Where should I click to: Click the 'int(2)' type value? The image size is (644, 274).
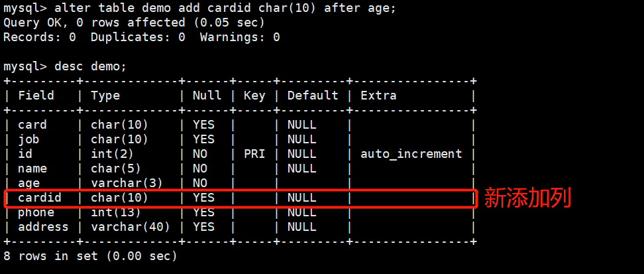coord(113,154)
